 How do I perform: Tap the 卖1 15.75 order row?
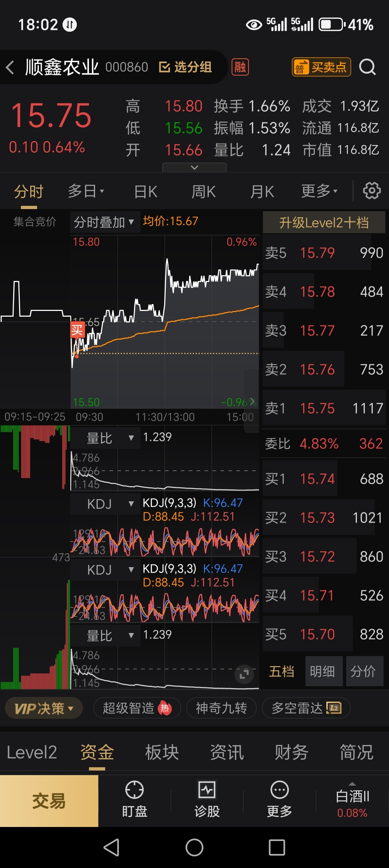tap(324, 408)
